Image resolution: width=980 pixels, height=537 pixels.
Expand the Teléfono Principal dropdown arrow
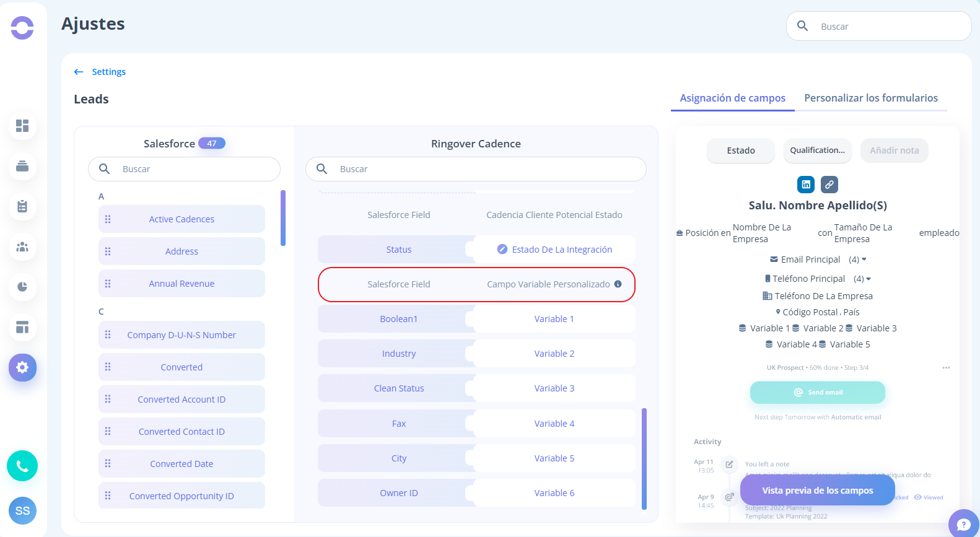click(x=868, y=279)
